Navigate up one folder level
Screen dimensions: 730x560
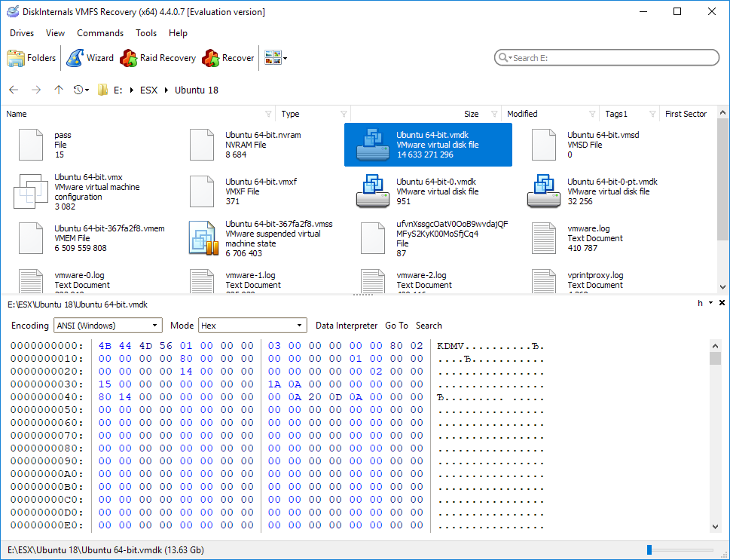(58, 90)
